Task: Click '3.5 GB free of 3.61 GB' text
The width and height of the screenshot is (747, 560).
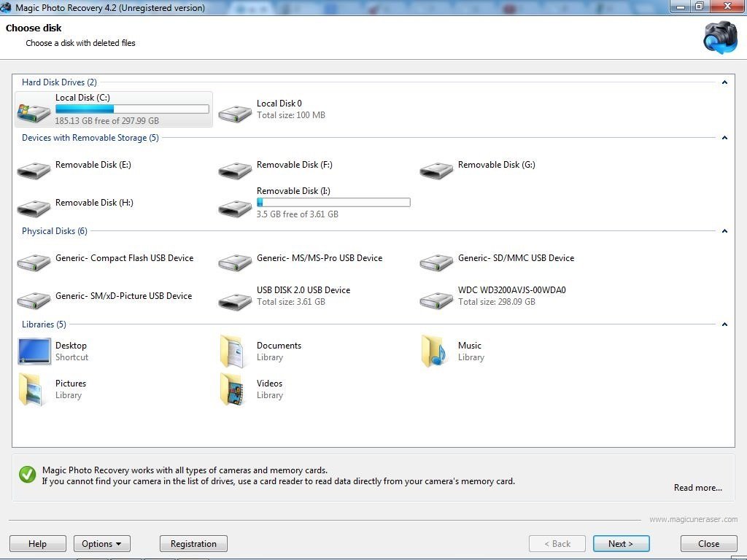Action: pos(298,214)
